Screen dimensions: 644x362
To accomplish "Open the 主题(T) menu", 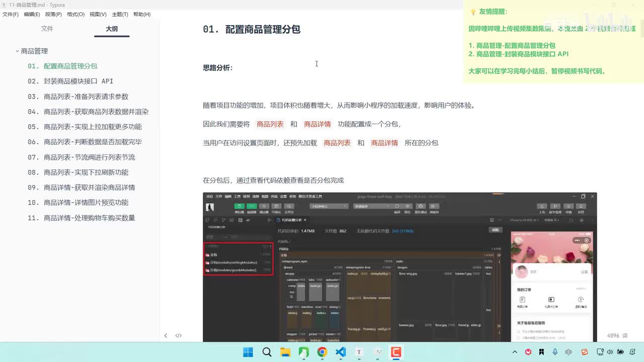I will [x=120, y=14].
